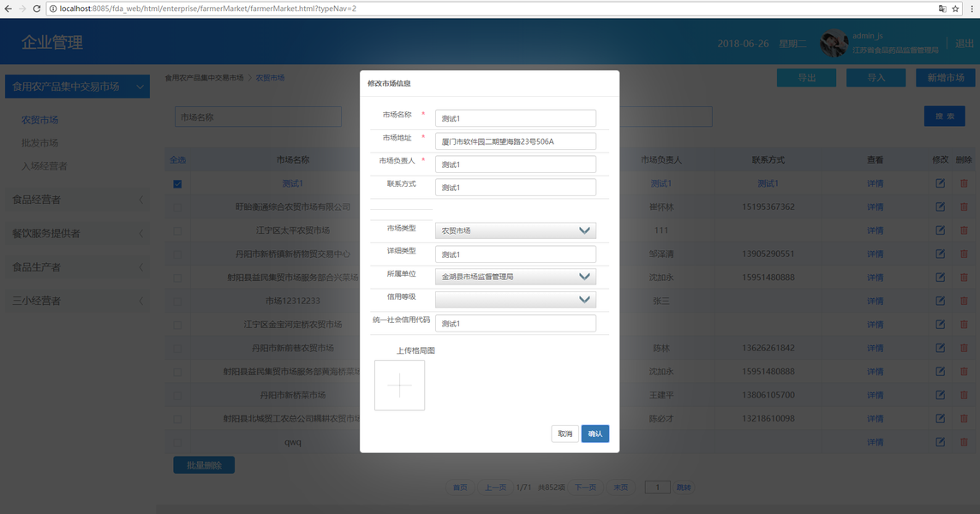Click the edit icon for the 测试1 row
The height and width of the screenshot is (514, 980).
click(940, 183)
